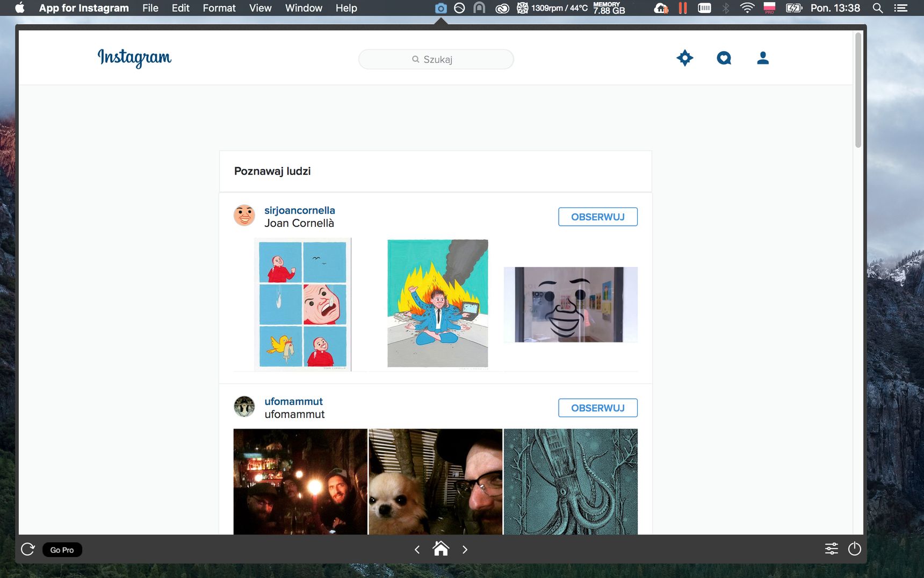Reload the page with refresh icon
This screenshot has height=578, width=924.
point(28,549)
